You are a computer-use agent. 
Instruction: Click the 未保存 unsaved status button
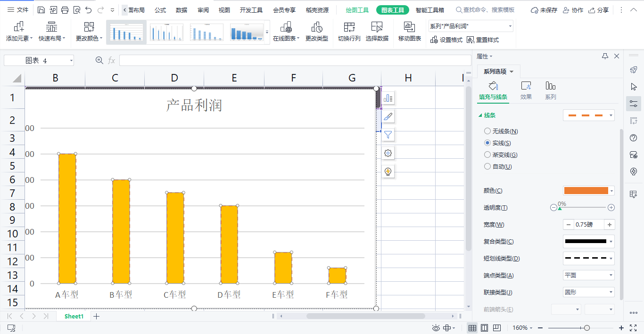point(544,10)
